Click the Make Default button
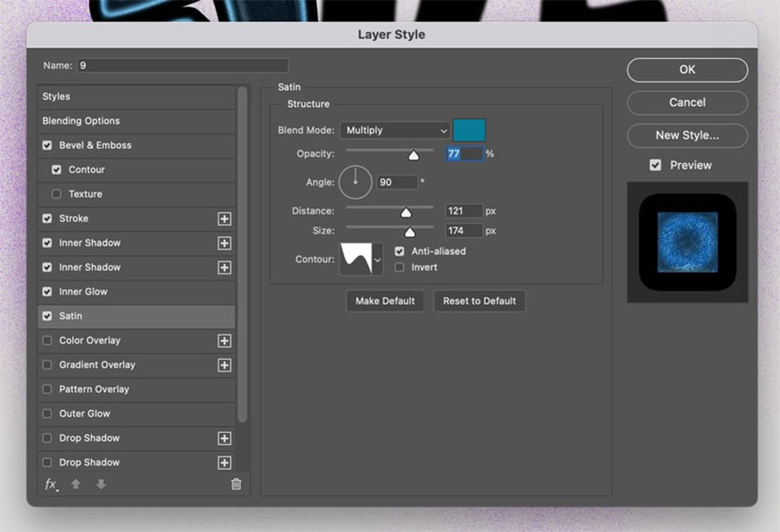Viewport: 780px width, 532px height. (x=385, y=301)
